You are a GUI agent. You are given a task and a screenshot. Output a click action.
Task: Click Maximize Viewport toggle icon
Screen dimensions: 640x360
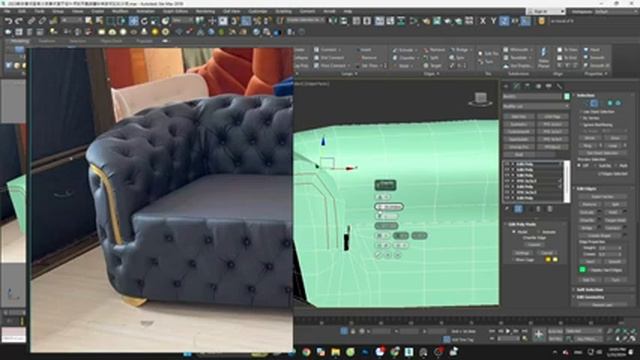(633, 339)
